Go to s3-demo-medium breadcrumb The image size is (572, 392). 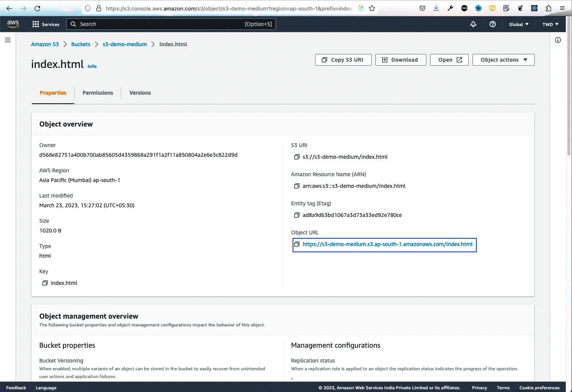tap(125, 44)
